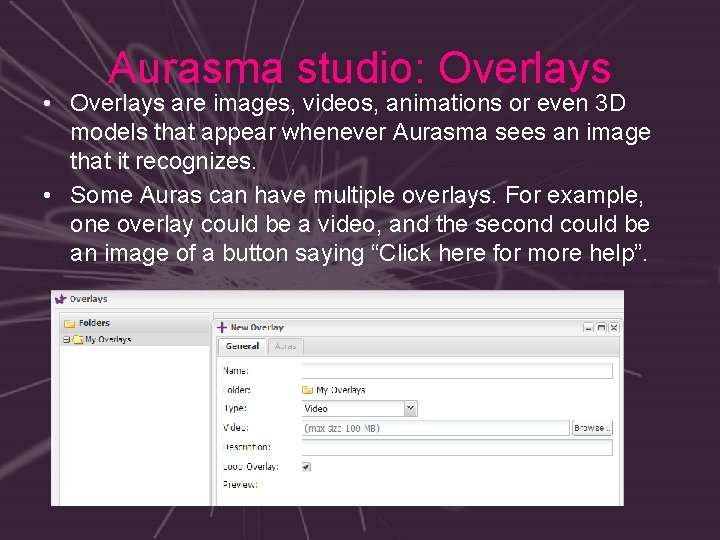Toggle the Loop Overlay checkbox
Image resolution: width=720 pixels, height=540 pixels.
click(x=306, y=467)
